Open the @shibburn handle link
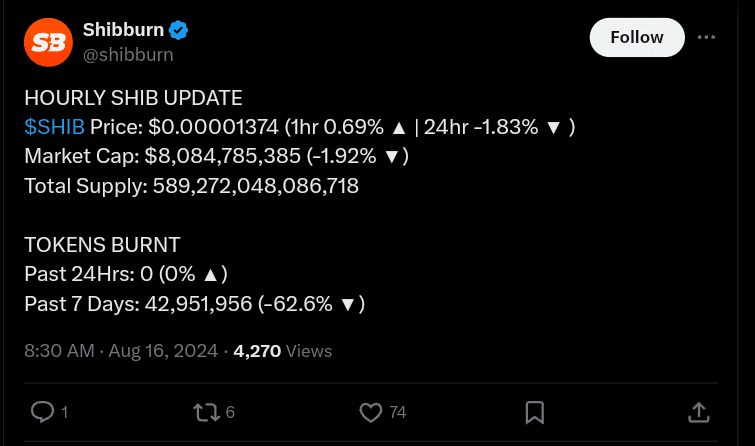This screenshot has height=446, width=755. pyautogui.click(x=128, y=55)
